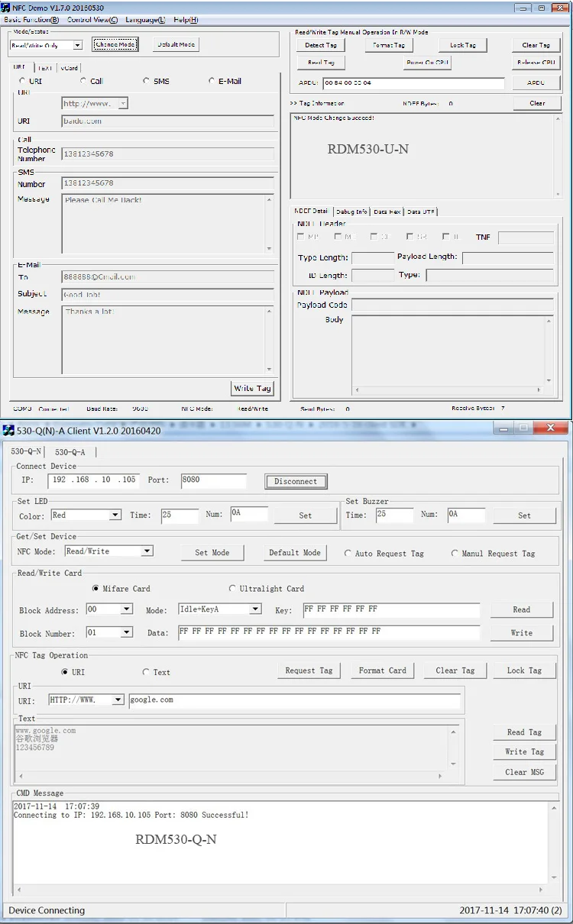Switch to the 530-Q-A tab

[70, 452]
